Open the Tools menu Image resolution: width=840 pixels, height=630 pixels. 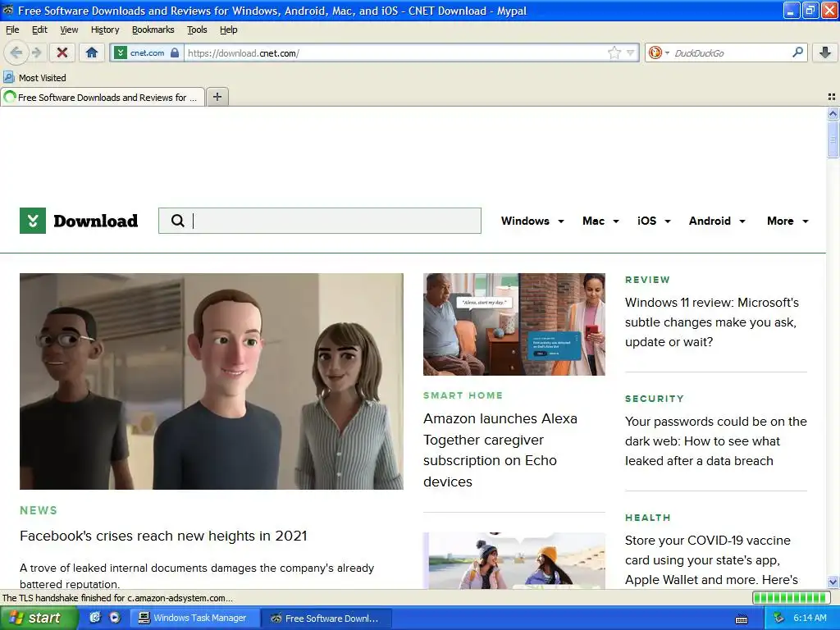pos(197,30)
